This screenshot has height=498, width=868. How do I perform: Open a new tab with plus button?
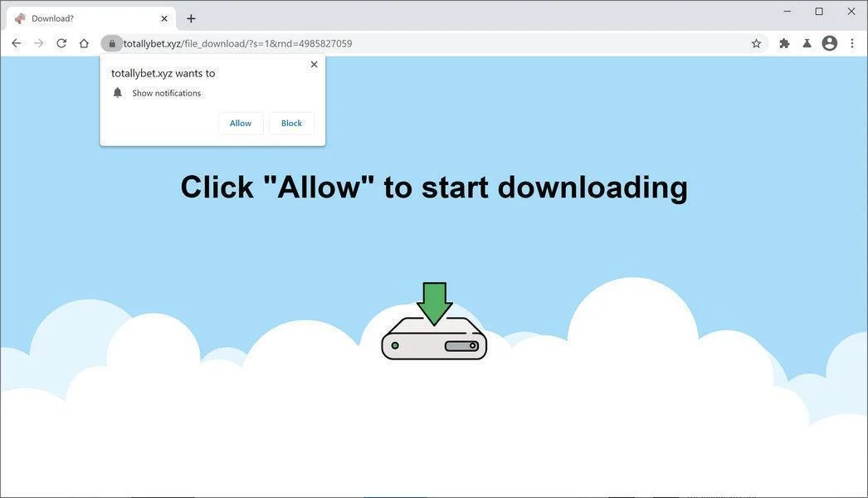coord(191,18)
